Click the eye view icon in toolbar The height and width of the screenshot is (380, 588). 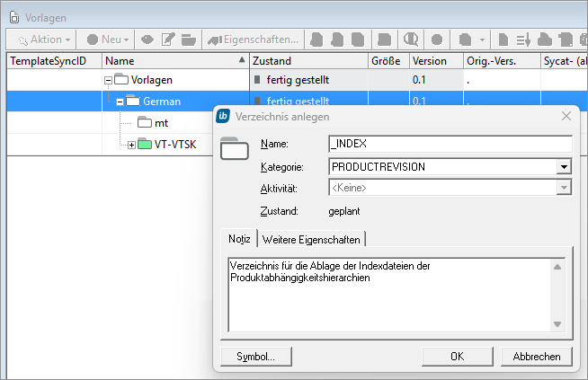[147, 40]
